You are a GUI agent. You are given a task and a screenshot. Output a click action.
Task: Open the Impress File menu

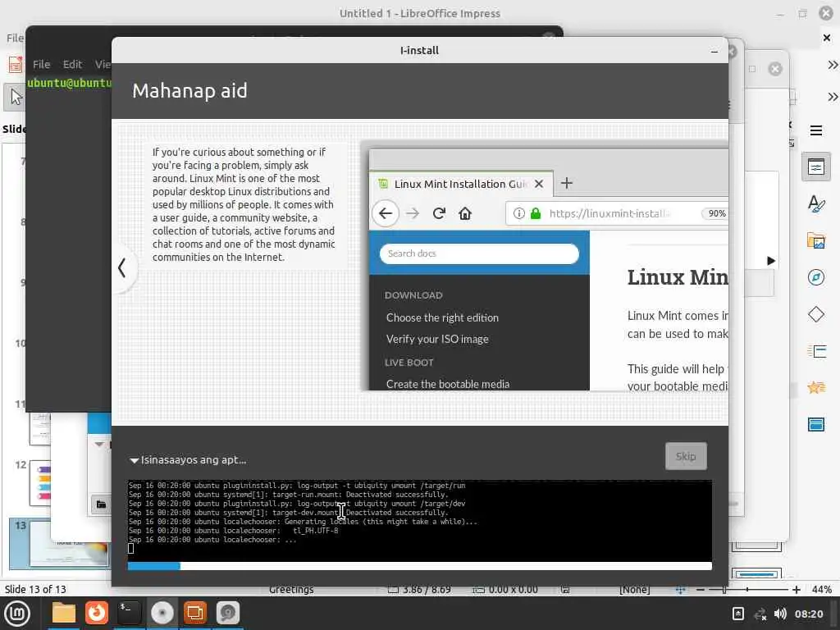pos(15,38)
